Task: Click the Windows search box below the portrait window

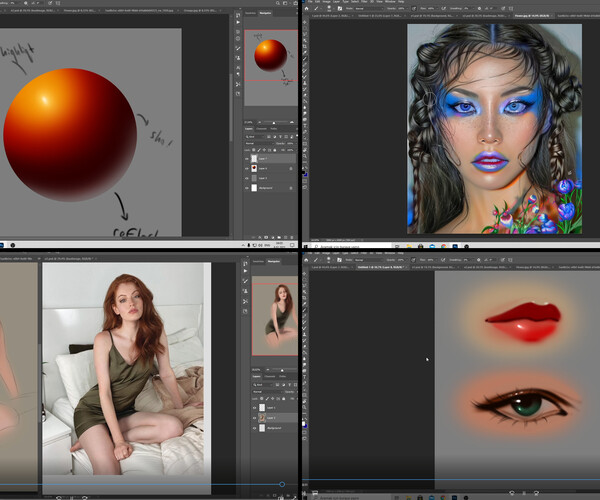Action: coord(352,246)
